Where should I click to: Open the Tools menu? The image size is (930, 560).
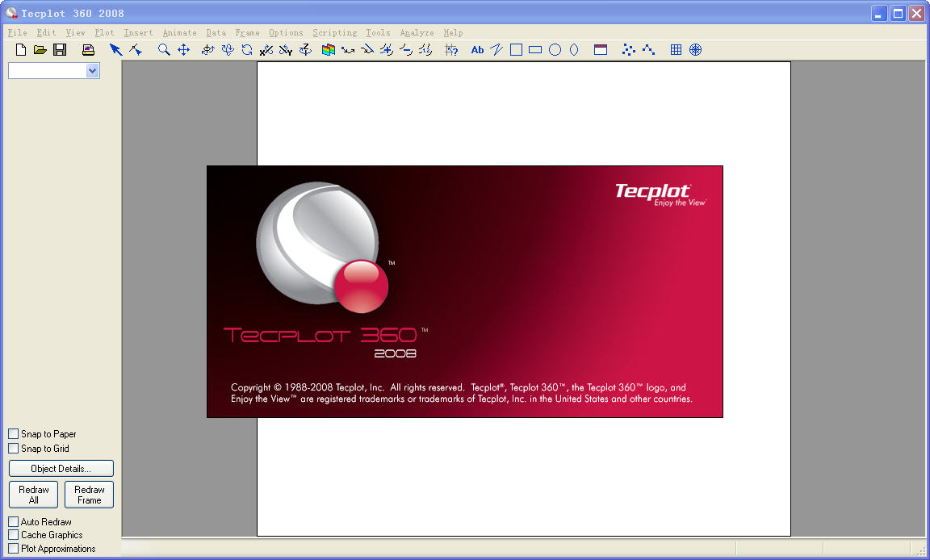pos(378,32)
